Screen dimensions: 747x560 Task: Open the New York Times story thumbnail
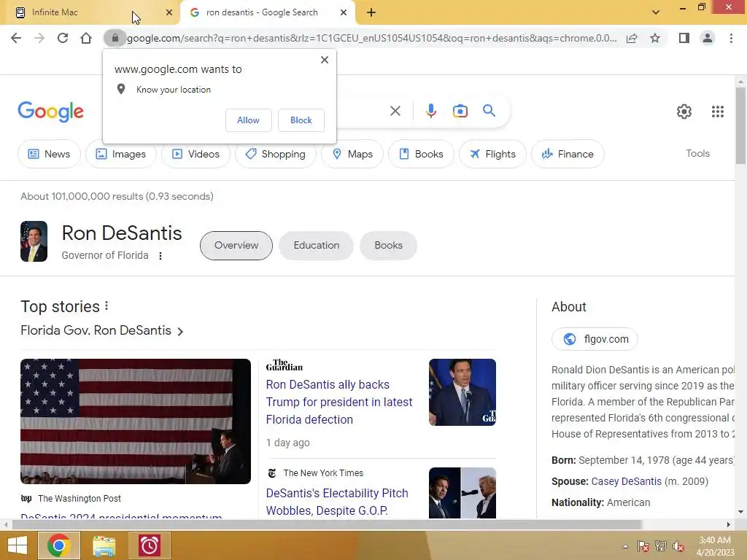[462, 493]
